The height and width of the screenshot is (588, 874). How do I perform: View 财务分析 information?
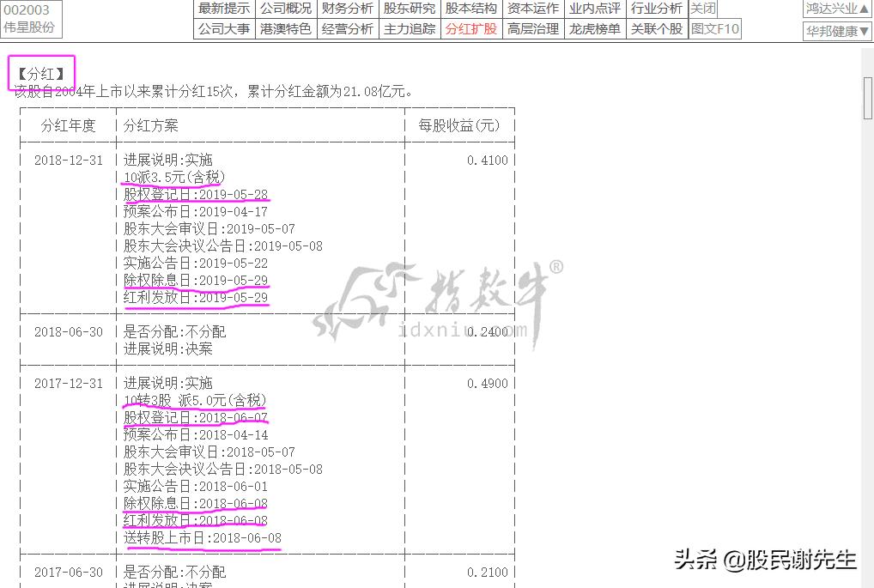point(347,9)
